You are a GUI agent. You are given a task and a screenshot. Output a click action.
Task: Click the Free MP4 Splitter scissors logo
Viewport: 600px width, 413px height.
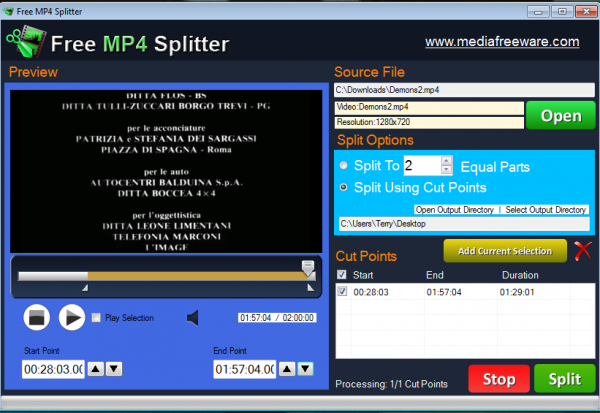coord(26,41)
